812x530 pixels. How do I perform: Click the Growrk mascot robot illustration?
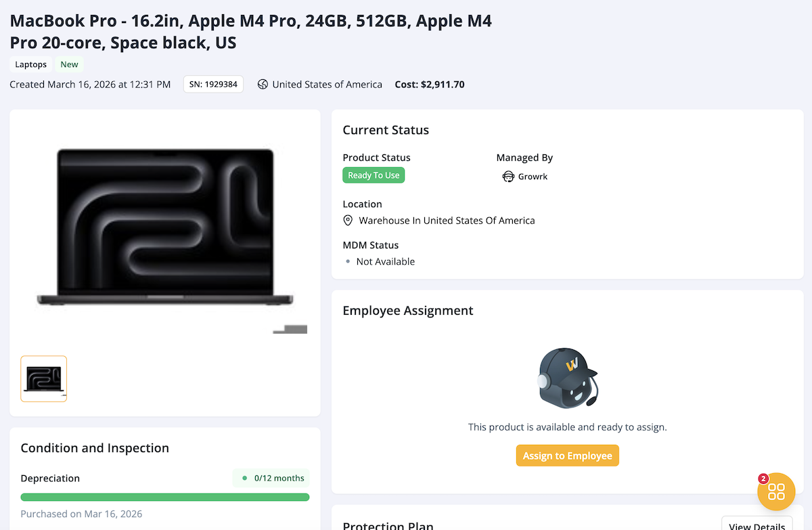567,378
